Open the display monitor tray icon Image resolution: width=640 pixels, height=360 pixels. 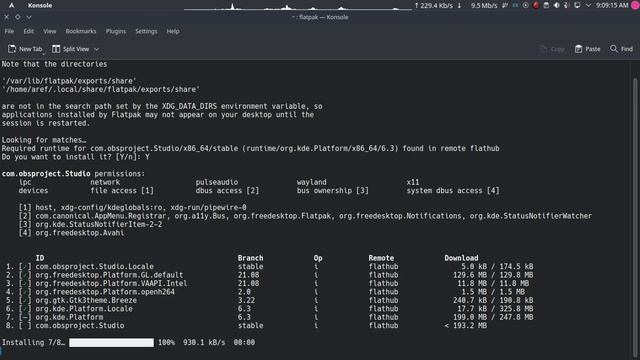[577, 5]
